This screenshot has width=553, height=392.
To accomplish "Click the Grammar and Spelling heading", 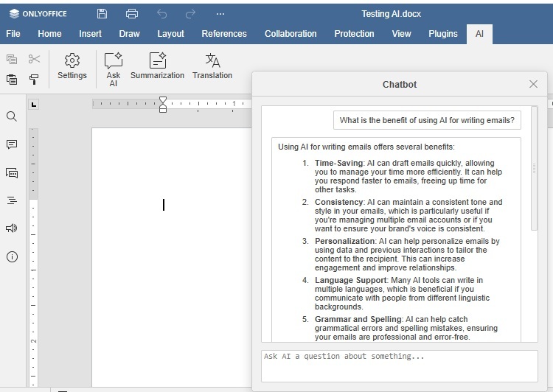I will [358, 319].
